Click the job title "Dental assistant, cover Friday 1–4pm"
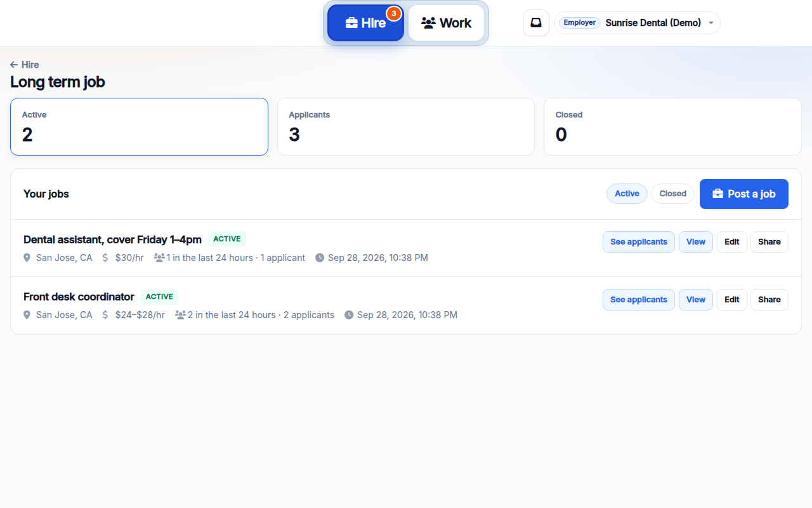Screen dimensions: 812x508 (x=112, y=239)
